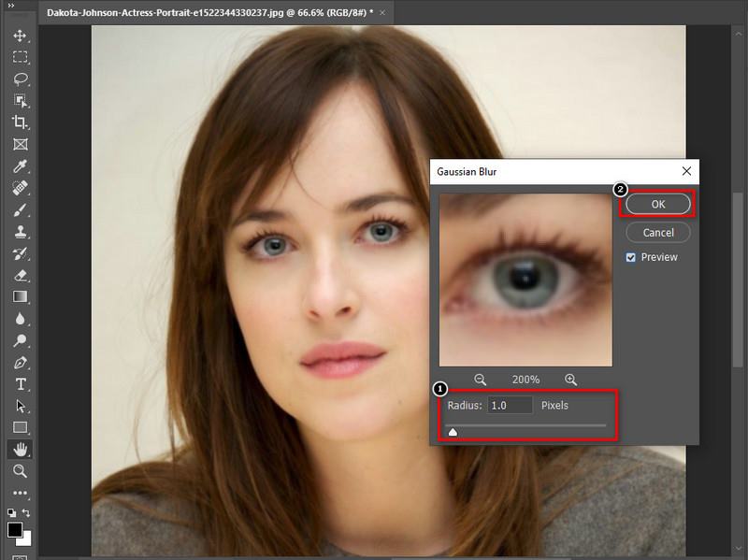Select the Object Selection tool
Image resolution: width=748 pixels, height=560 pixels.
coord(20,101)
